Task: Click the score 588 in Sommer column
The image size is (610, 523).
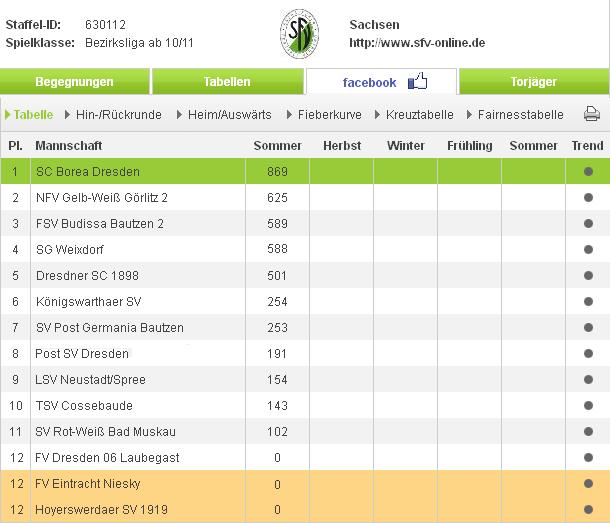Action: coord(277,249)
